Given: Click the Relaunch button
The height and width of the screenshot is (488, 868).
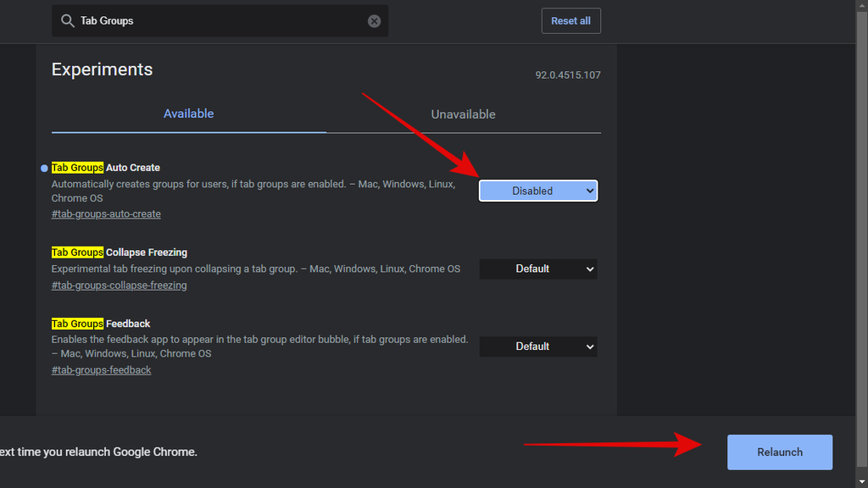Looking at the screenshot, I should (x=780, y=452).
